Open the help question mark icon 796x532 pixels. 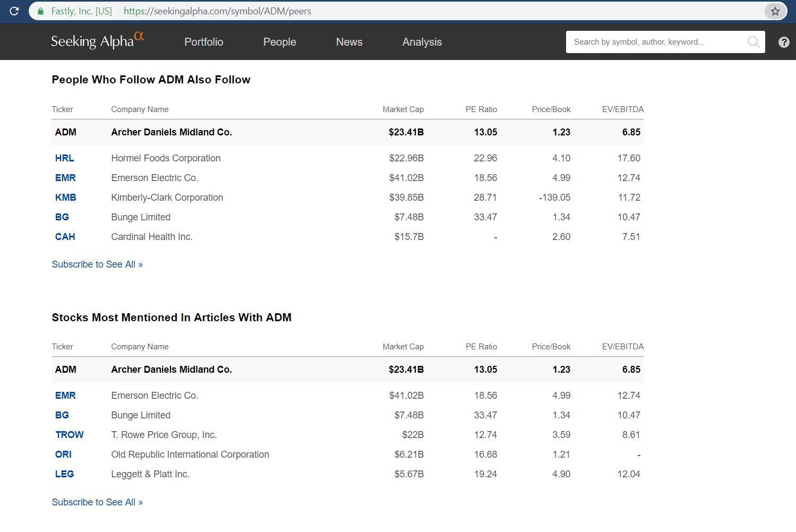click(784, 42)
